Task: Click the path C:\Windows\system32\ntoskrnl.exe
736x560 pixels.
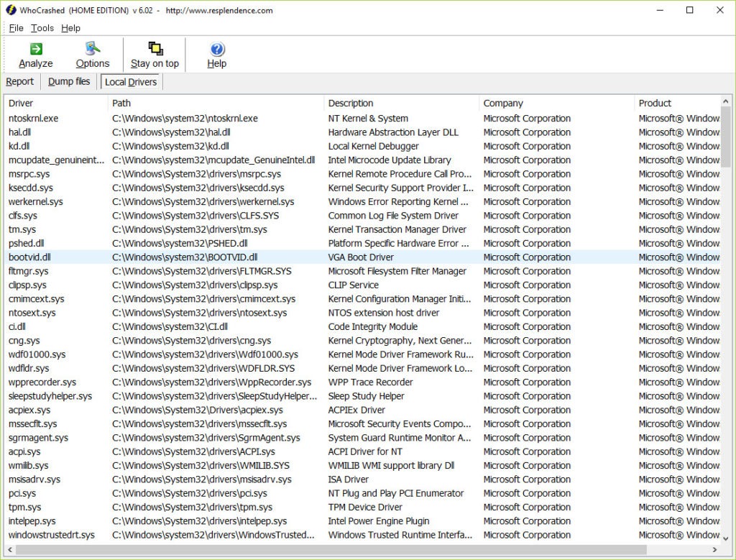Action: coord(185,119)
